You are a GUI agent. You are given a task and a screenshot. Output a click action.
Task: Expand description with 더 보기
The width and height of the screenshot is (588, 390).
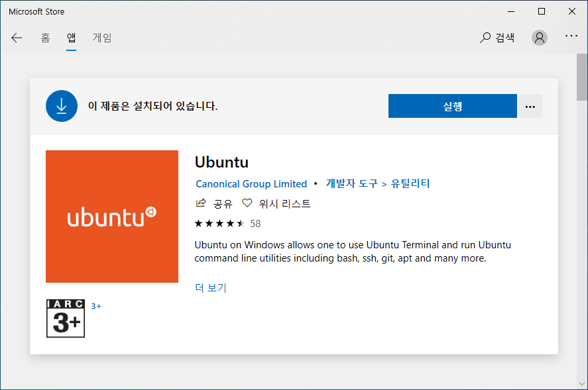click(211, 288)
